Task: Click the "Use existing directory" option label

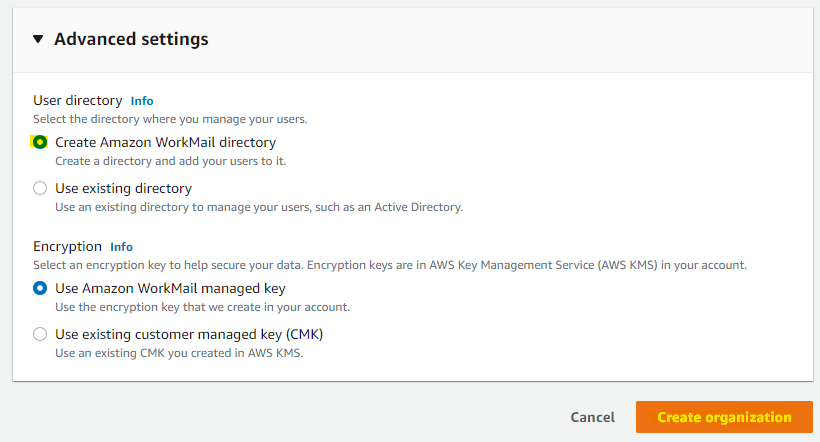Action: click(123, 188)
